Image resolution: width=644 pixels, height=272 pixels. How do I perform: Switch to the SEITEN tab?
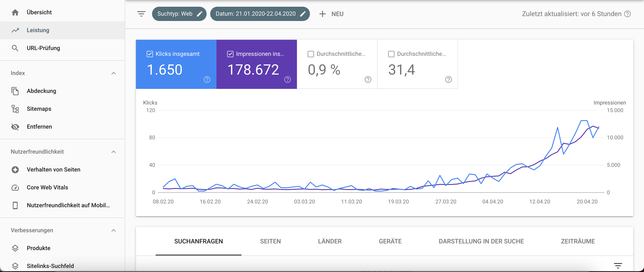(x=271, y=241)
